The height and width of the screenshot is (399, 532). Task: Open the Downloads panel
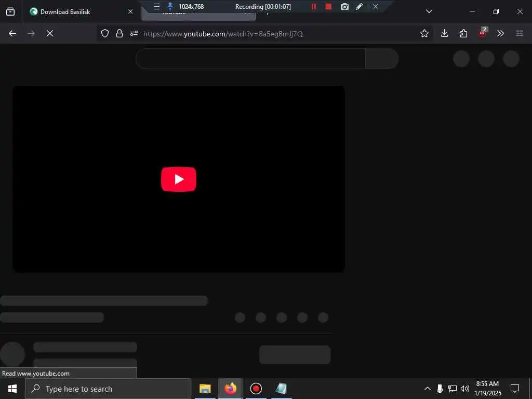point(445,33)
